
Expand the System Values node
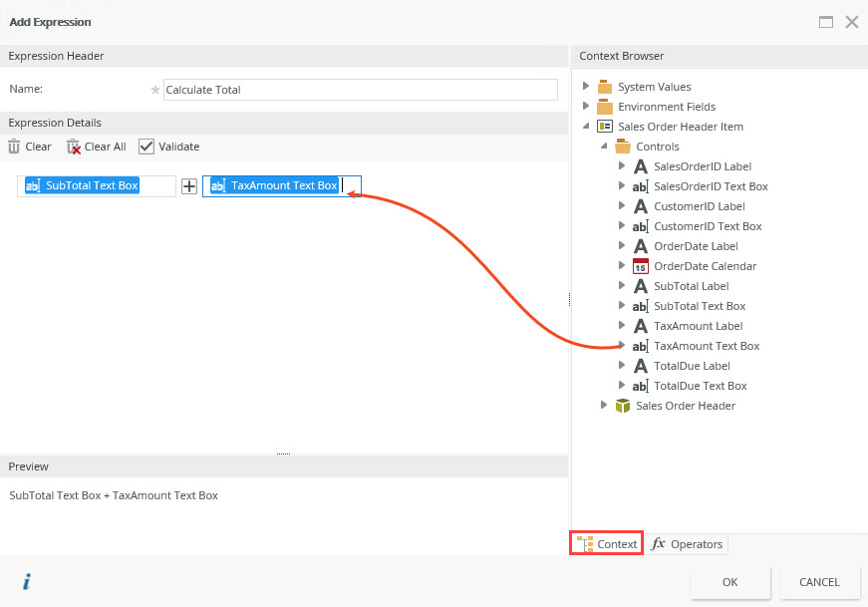click(586, 86)
